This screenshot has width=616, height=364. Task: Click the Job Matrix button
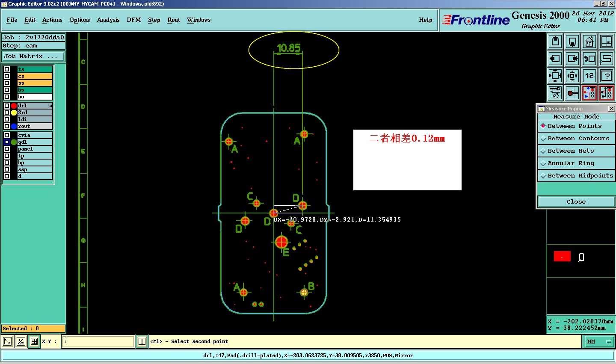(33, 56)
